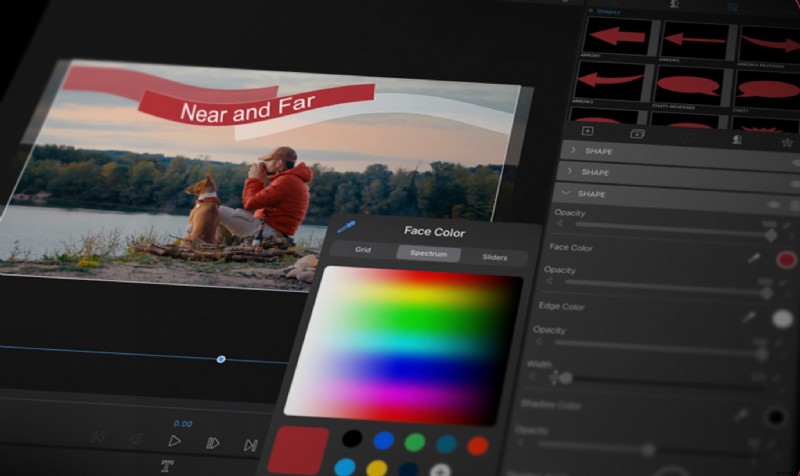
Task: Click the Edge Color opacity slider handle
Action: tap(761, 354)
